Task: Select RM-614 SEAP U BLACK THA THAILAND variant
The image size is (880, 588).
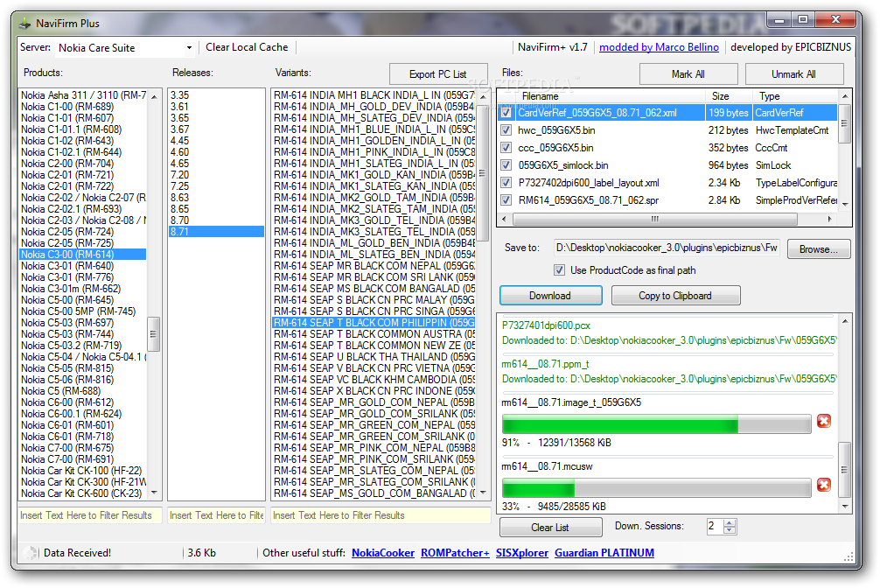Action: (x=374, y=357)
